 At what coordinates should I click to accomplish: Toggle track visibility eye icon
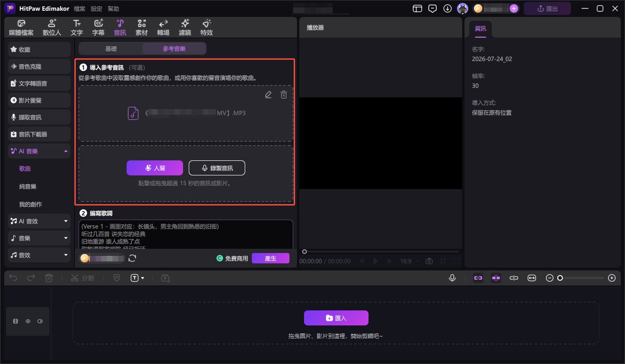pyautogui.click(x=28, y=322)
